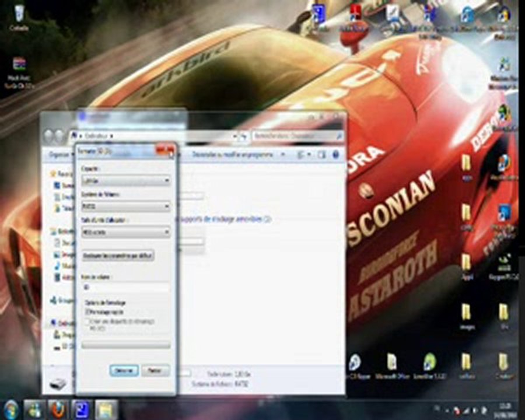Click the blue app icon next to Firefox
Viewport: 525px width, 420px height.
(x=82, y=409)
